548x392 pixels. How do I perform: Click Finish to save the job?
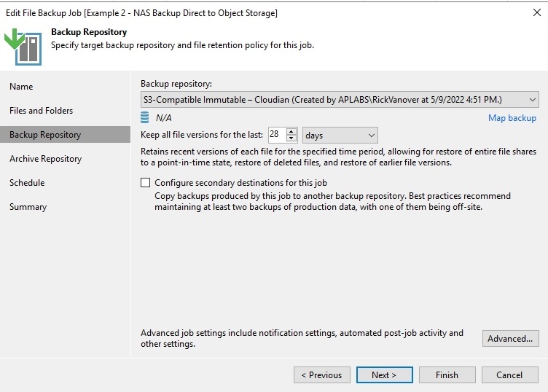[447, 375]
